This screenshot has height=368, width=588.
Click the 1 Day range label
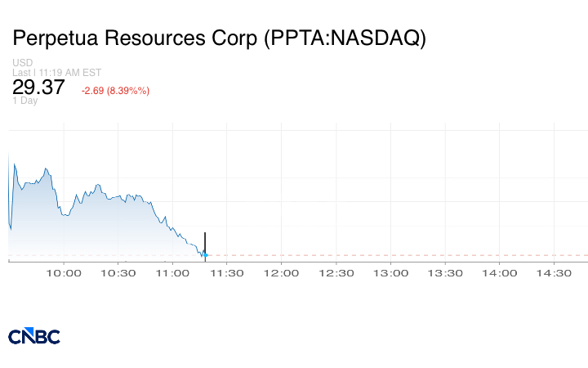(x=24, y=101)
